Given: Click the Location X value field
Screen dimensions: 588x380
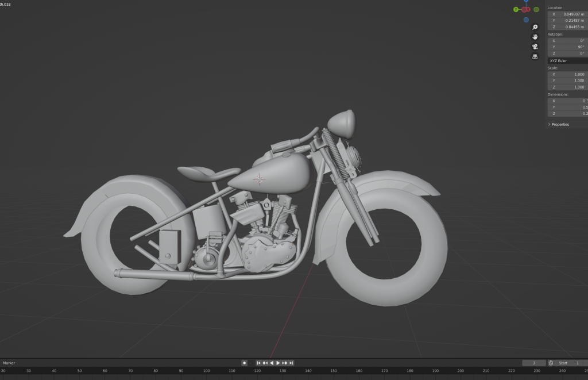Looking at the screenshot, I should click(x=567, y=14).
